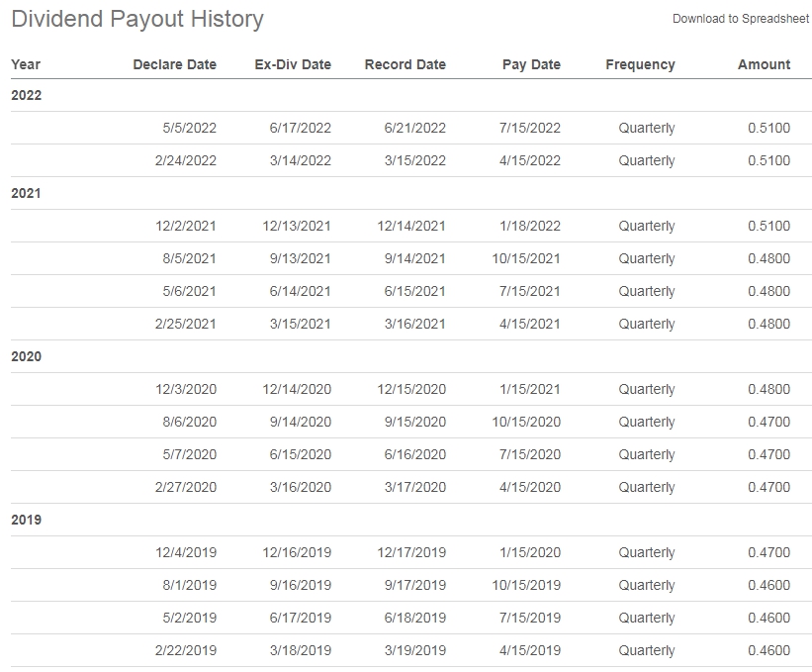The width and height of the screenshot is (812, 672).
Task: Click the Record Date column header
Action: (x=405, y=64)
